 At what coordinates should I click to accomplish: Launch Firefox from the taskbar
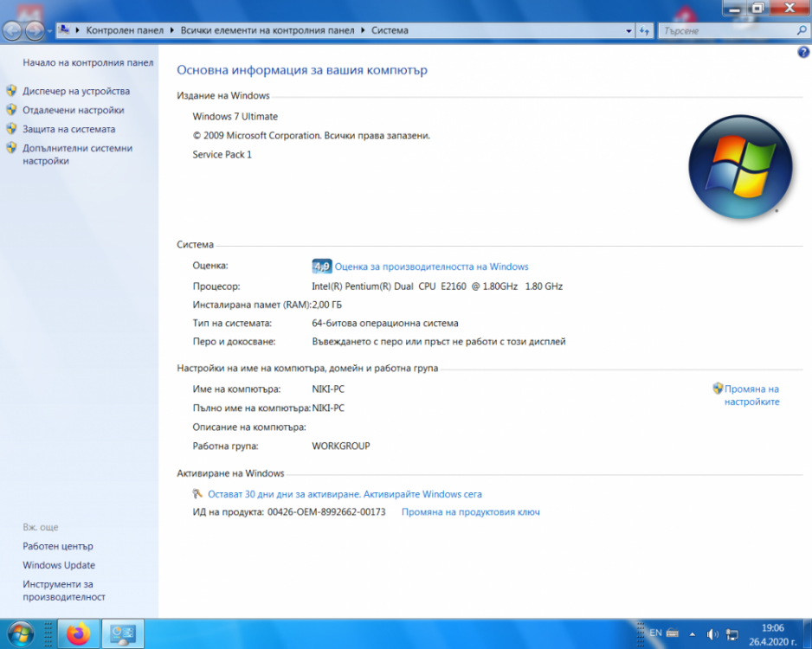pyautogui.click(x=78, y=633)
